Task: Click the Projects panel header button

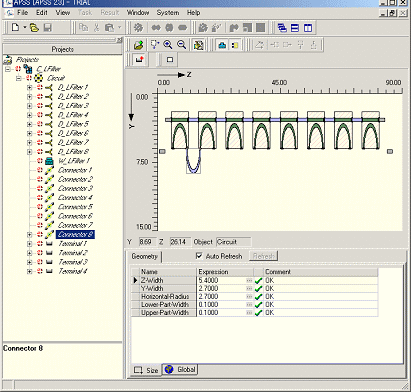Action: coord(62,49)
